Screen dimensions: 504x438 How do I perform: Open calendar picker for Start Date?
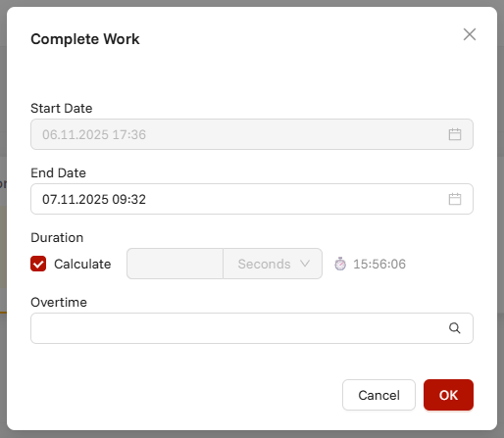(455, 134)
